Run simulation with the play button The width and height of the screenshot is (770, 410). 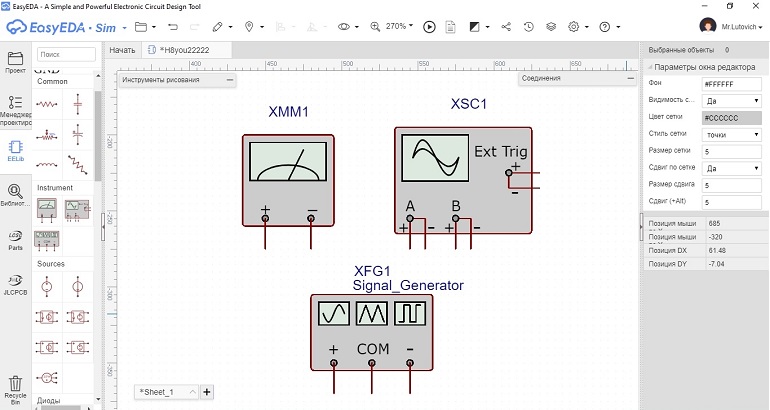tap(429, 27)
